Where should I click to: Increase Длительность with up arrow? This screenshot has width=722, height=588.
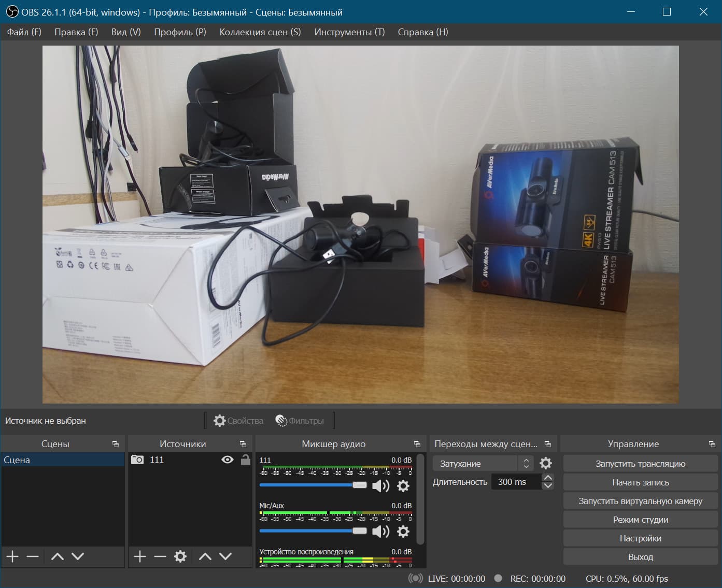tap(548, 478)
